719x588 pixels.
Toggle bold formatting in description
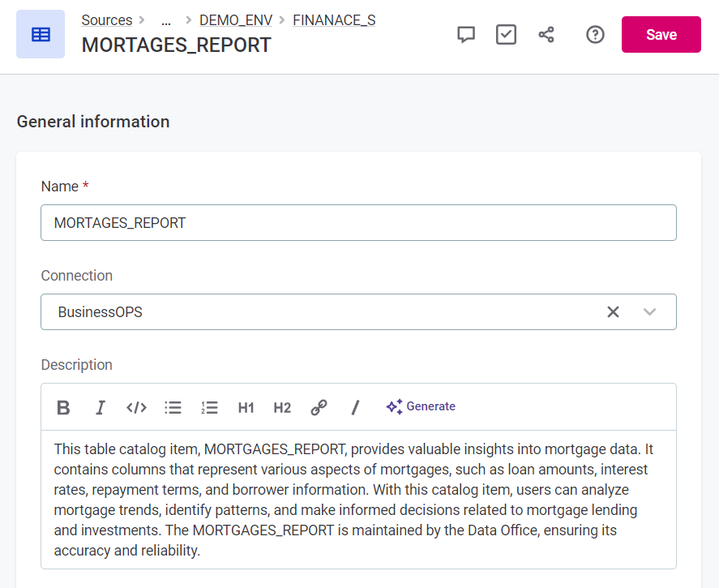(63, 407)
